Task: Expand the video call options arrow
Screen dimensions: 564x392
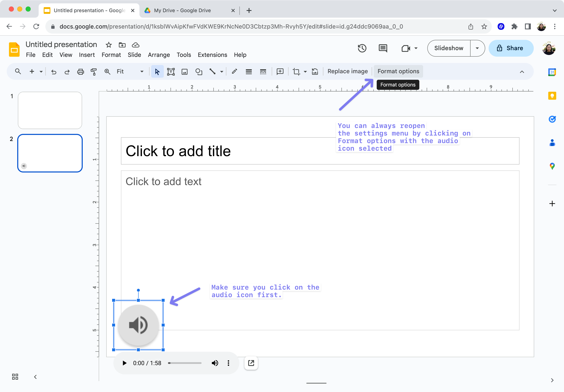Action: 416,48
